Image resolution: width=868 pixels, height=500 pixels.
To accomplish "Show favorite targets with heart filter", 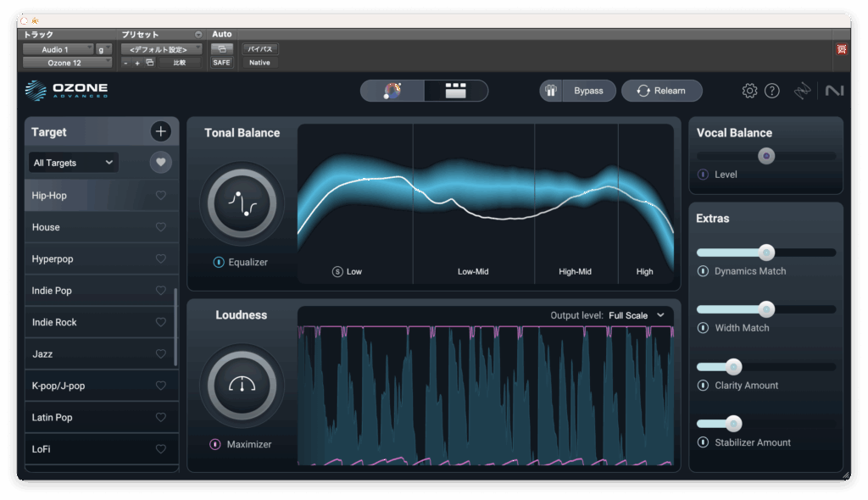I will pos(161,163).
